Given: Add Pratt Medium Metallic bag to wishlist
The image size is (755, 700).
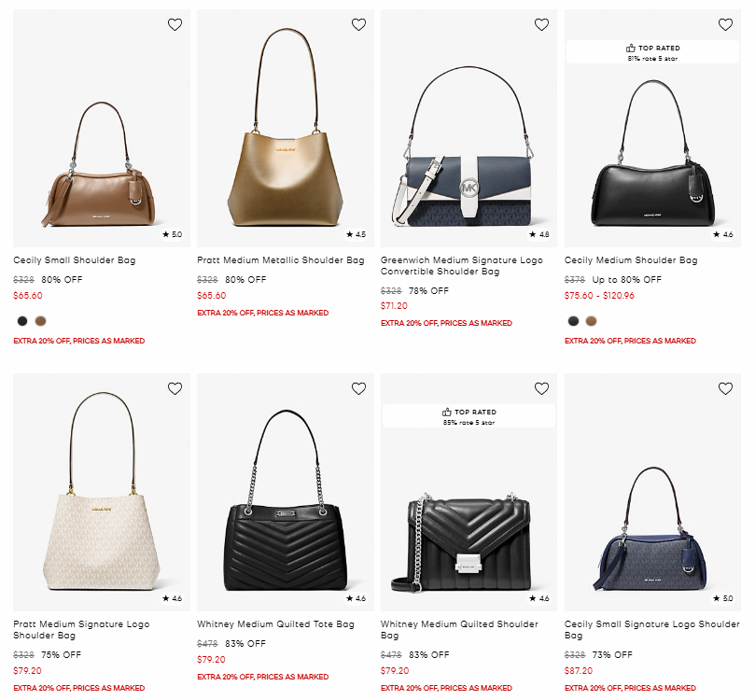Looking at the screenshot, I should pyautogui.click(x=358, y=25).
